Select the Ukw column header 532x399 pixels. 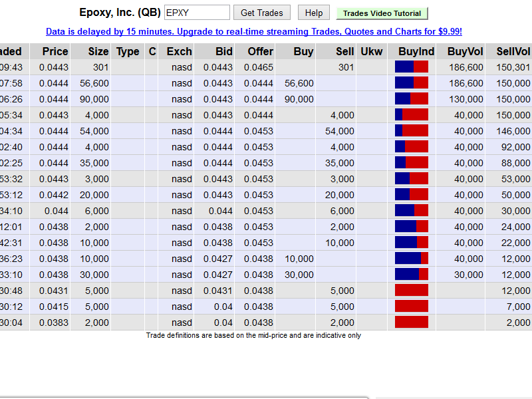pyautogui.click(x=372, y=51)
